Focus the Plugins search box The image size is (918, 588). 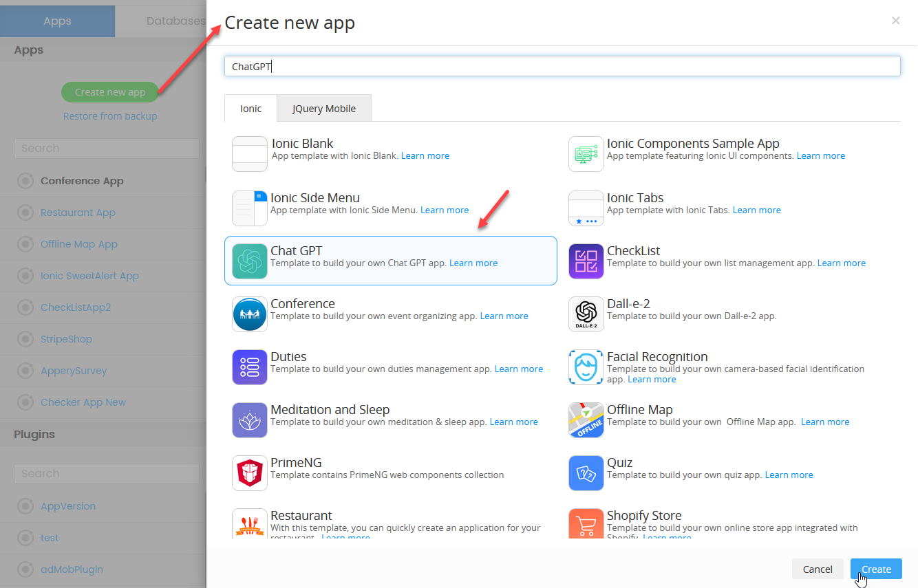107,473
